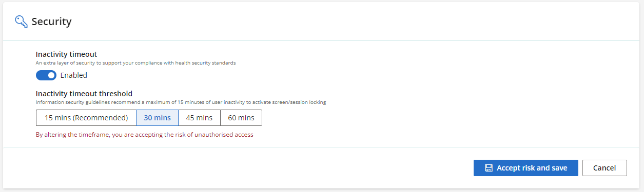Image resolution: width=644 pixels, height=192 pixels.
Task: Click the floppy disk save icon
Action: pos(489,168)
